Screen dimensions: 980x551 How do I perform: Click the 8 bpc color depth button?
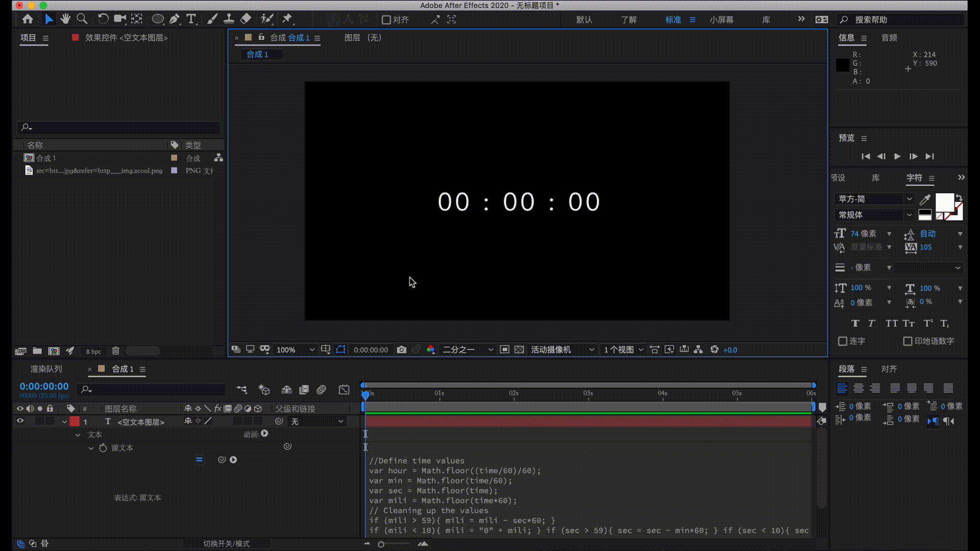(93, 351)
